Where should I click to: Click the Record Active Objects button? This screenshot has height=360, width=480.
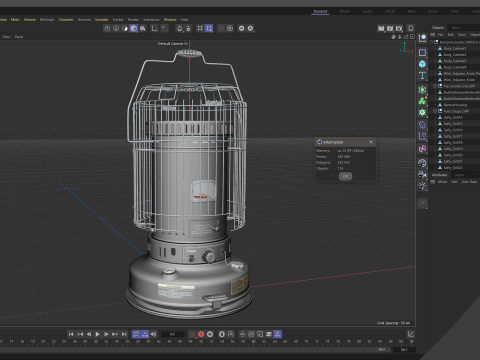point(192,334)
